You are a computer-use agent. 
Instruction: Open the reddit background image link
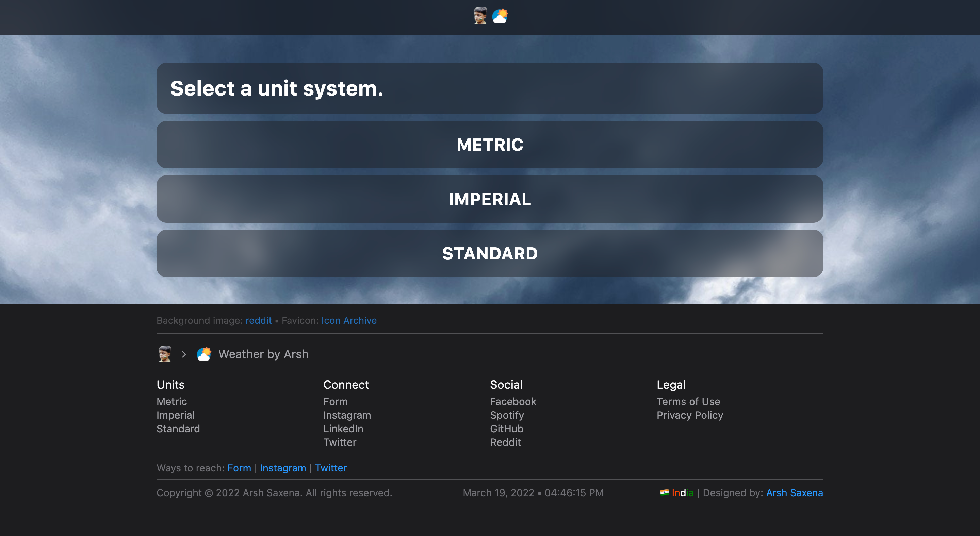click(x=258, y=320)
